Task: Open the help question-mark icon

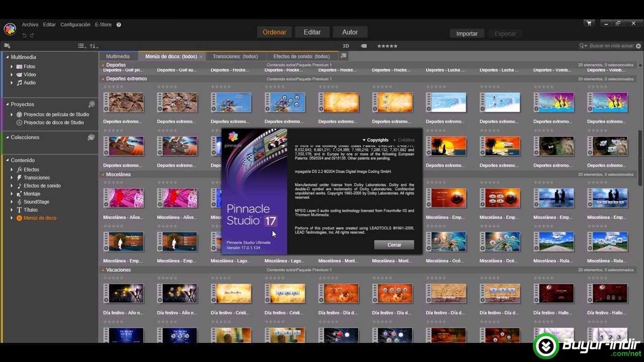Action: point(119,25)
